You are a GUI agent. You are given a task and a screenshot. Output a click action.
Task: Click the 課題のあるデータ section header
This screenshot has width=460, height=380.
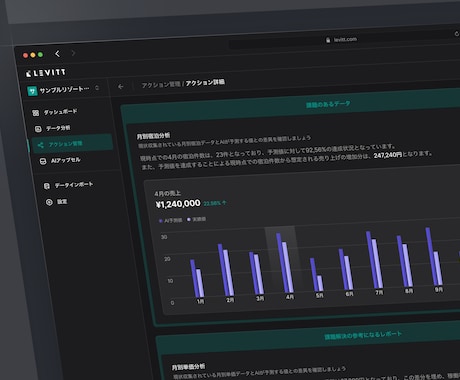(x=328, y=104)
